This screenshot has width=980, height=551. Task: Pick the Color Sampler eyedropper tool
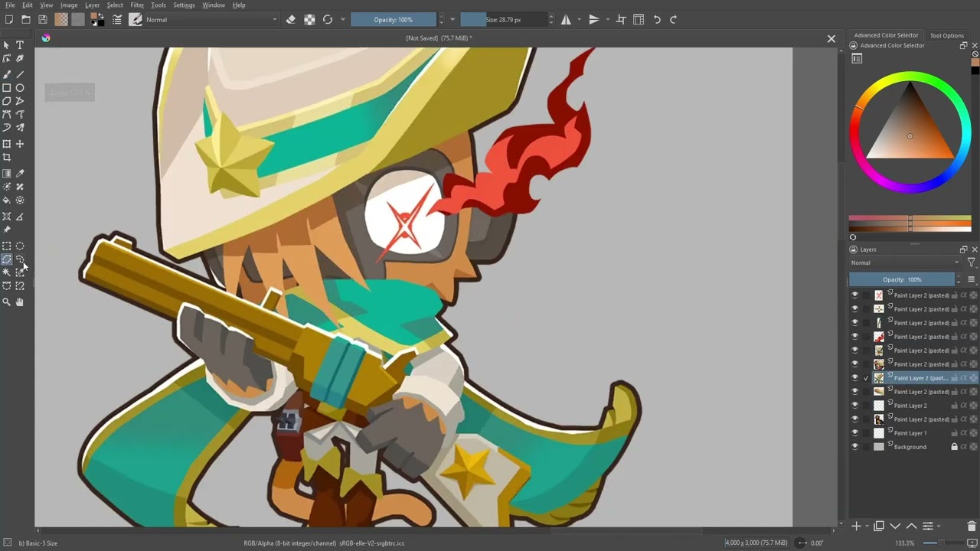click(20, 174)
